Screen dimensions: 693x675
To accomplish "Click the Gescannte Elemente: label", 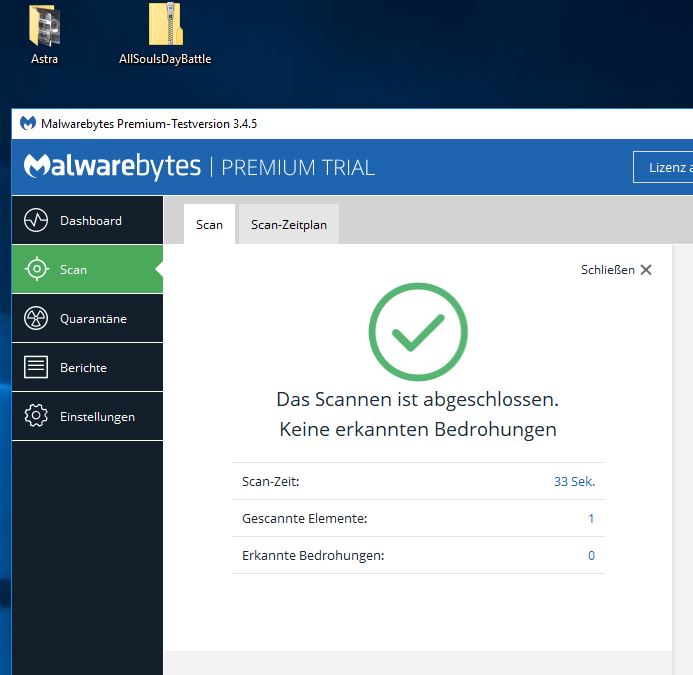I will [x=305, y=519].
